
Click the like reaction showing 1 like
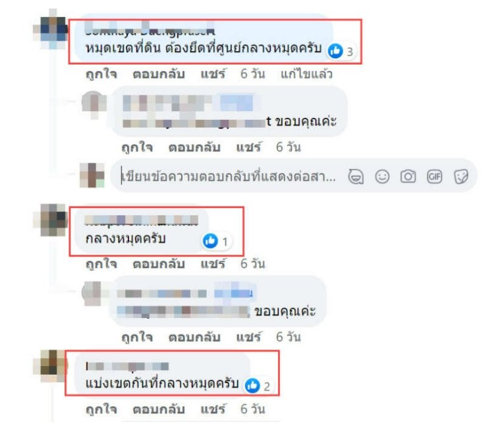pos(215,241)
